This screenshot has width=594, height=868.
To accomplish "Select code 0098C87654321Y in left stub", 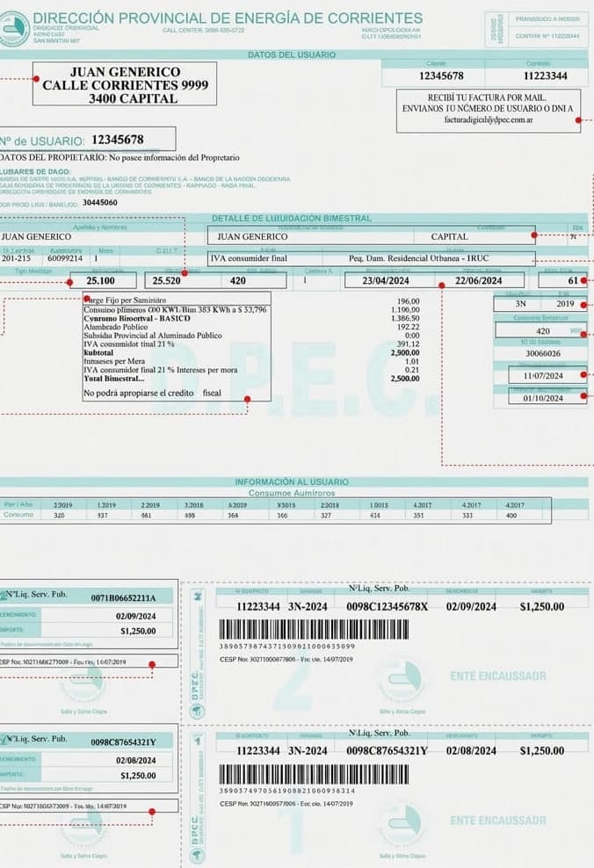I will pos(123,742).
